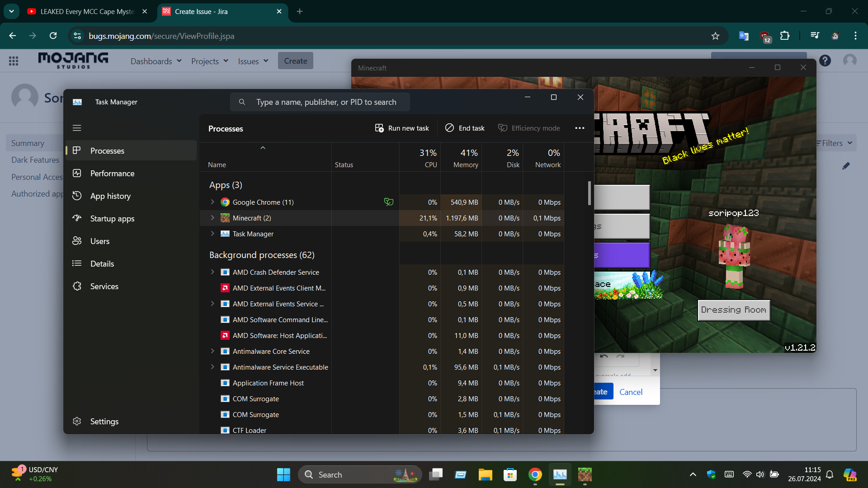Screen dimensions: 868x488
Task: Expand the Google Chrome process group
Action: 212,202
